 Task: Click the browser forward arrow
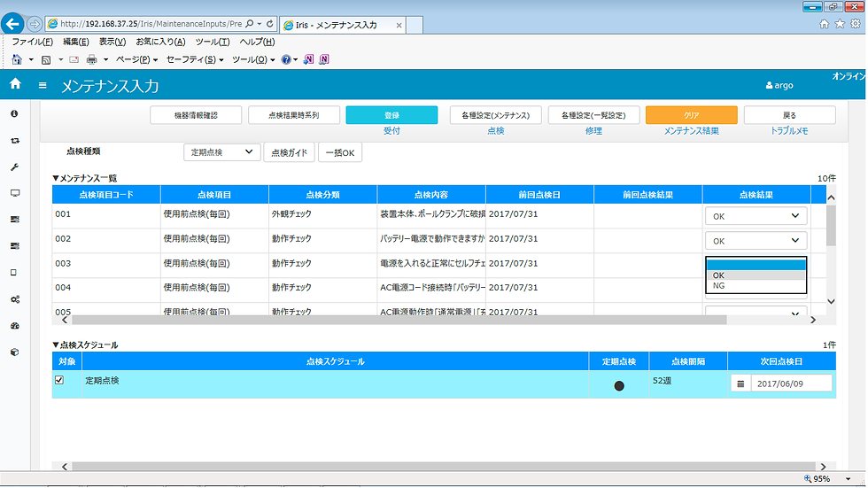point(35,24)
